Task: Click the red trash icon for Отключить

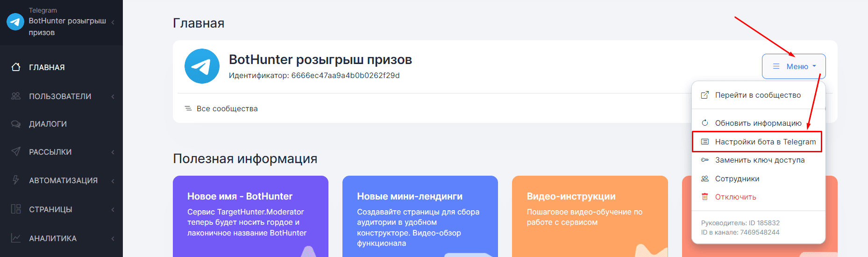Action: pyautogui.click(x=705, y=197)
